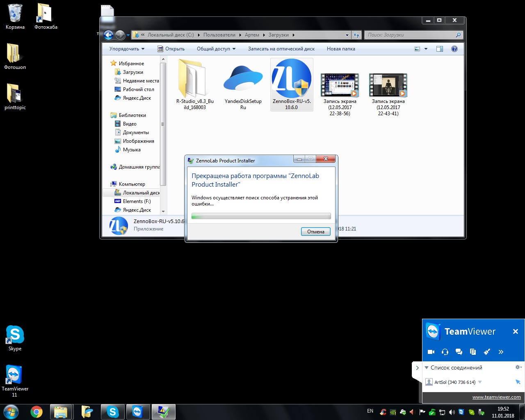Open TeamViewer file transfer icon

pyautogui.click(x=473, y=352)
